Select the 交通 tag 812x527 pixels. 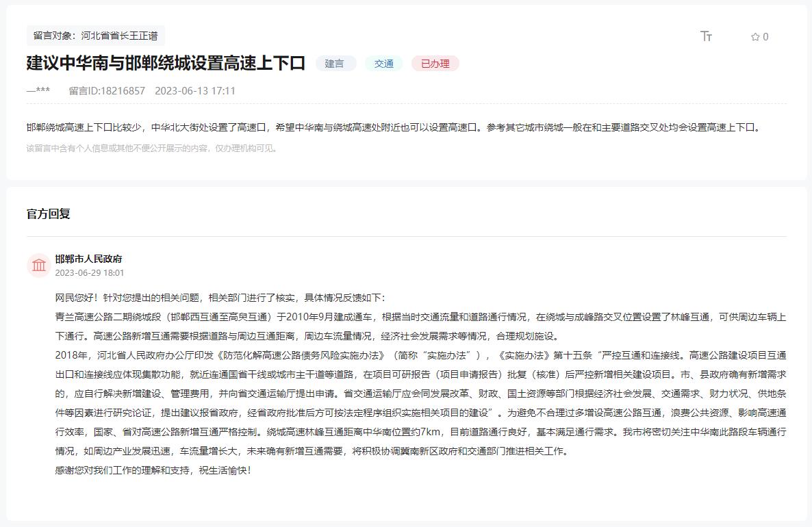(383, 63)
